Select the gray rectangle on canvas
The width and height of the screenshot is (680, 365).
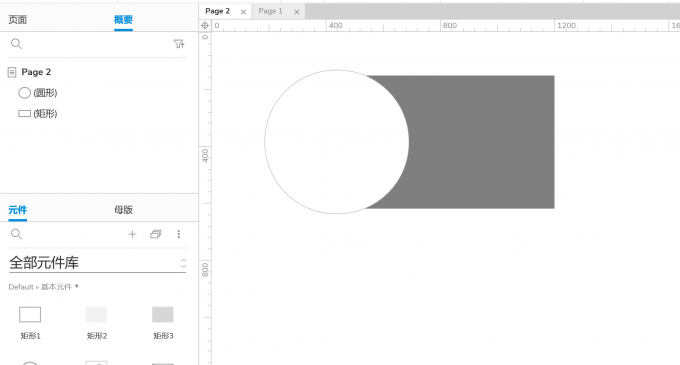click(481, 142)
